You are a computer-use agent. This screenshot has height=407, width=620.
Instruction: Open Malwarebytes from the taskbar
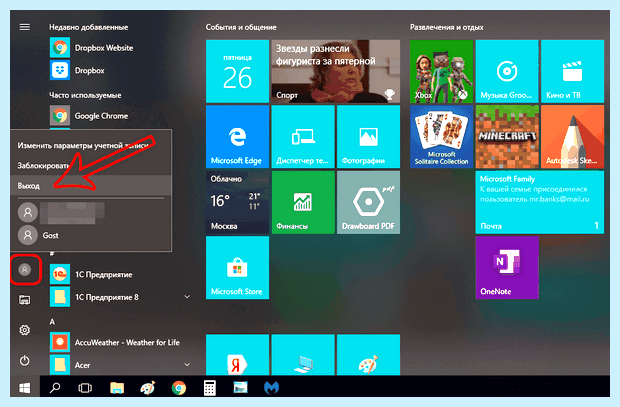271,388
